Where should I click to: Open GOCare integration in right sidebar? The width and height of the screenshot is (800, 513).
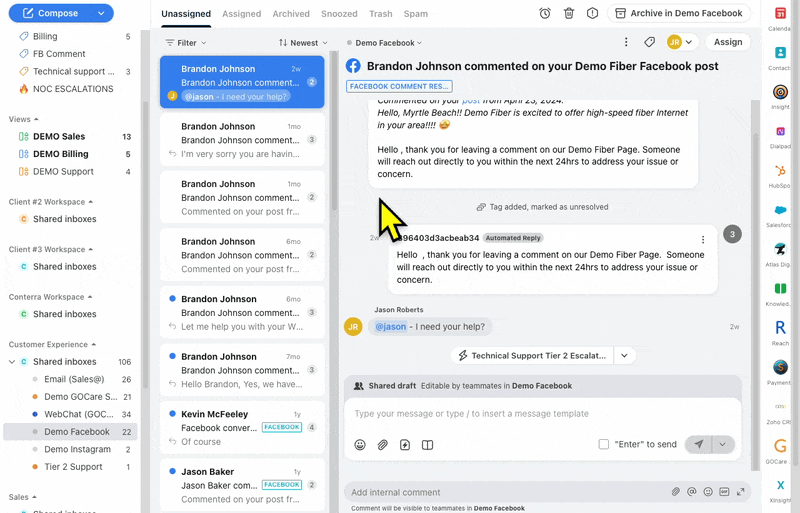780,446
